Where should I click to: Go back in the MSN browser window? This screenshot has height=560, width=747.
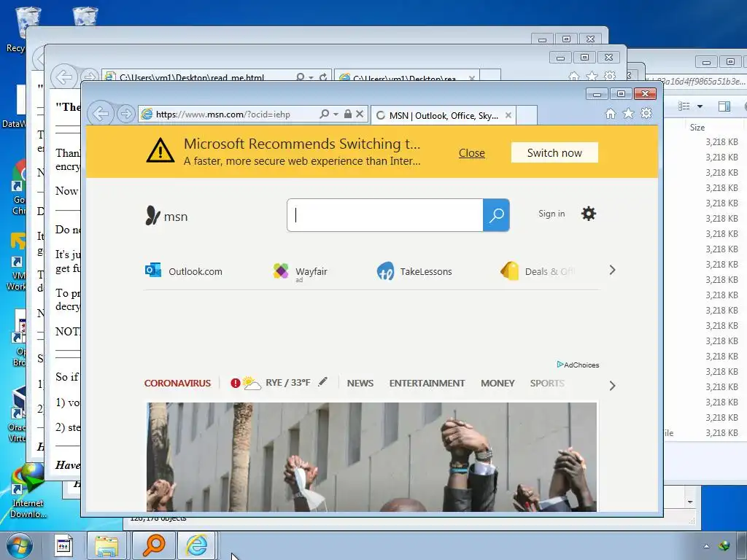pos(101,114)
